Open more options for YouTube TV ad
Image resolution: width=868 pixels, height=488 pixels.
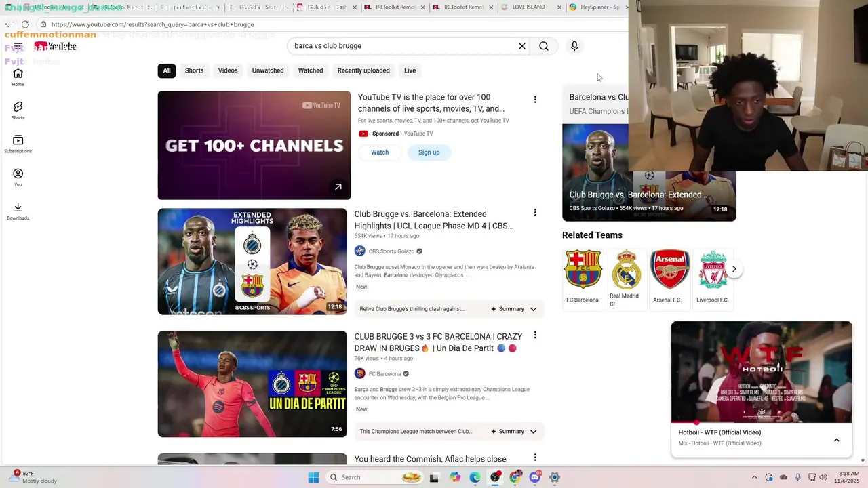coord(535,100)
